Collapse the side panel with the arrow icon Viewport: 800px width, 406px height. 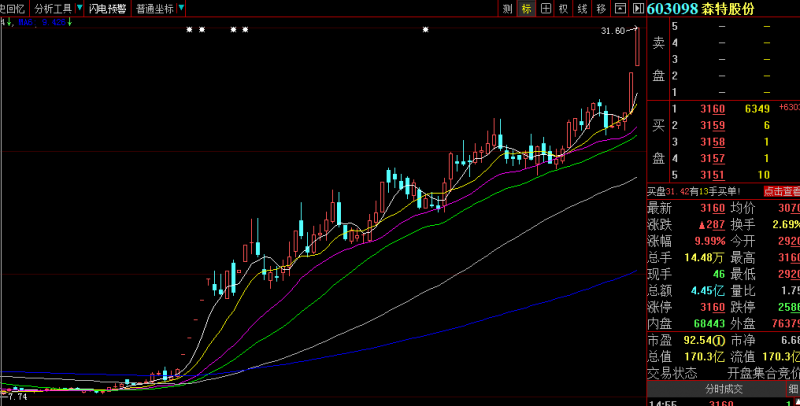point(637,8)
